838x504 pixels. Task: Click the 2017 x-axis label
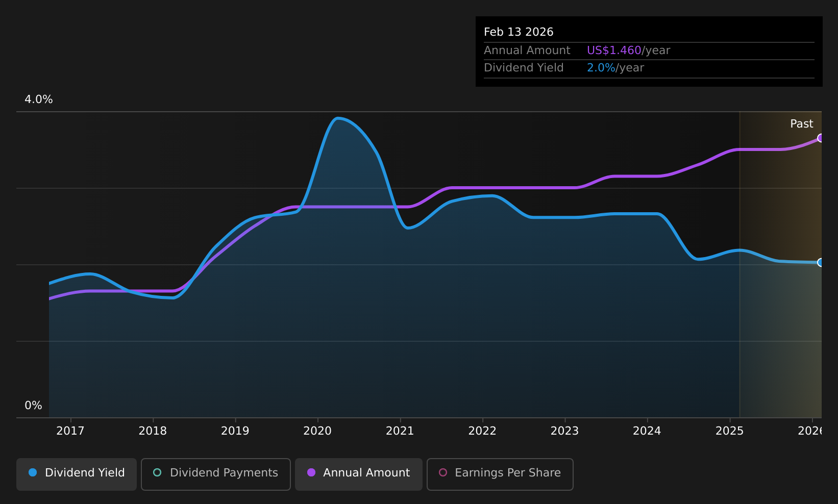pyautogui.click(x=70, y=431)
